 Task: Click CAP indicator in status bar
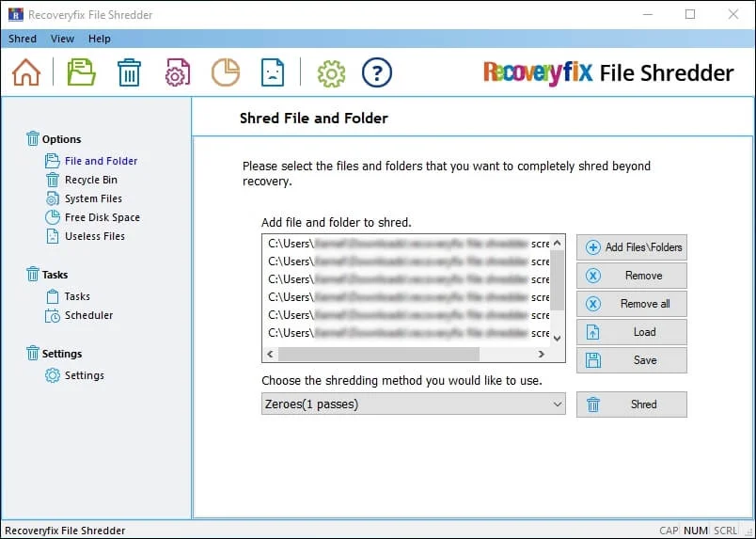669,531
